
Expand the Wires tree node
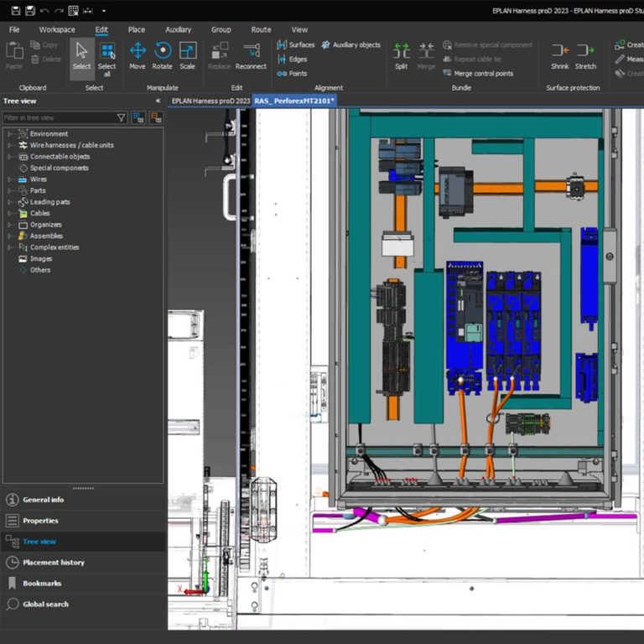(x=10, y=179)
